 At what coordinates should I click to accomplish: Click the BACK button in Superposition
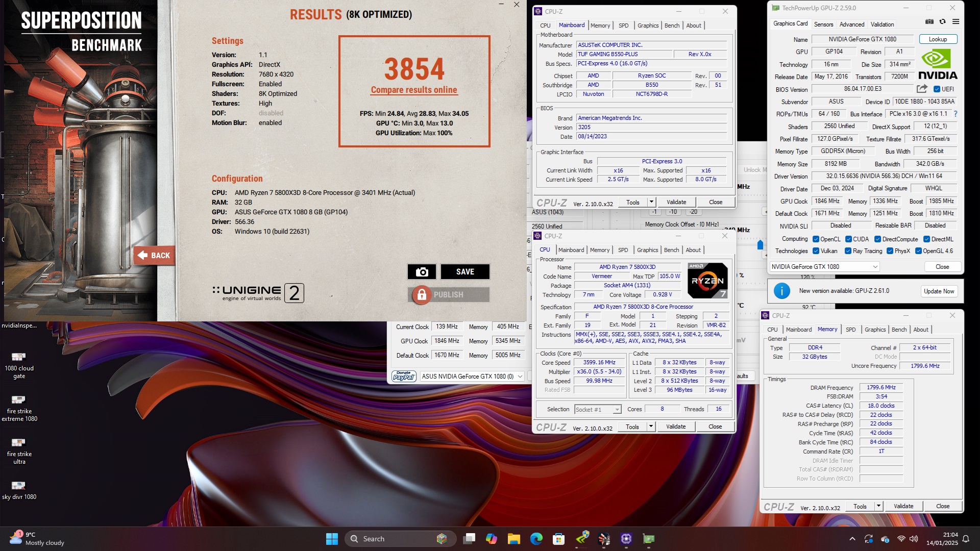point(154,255)
